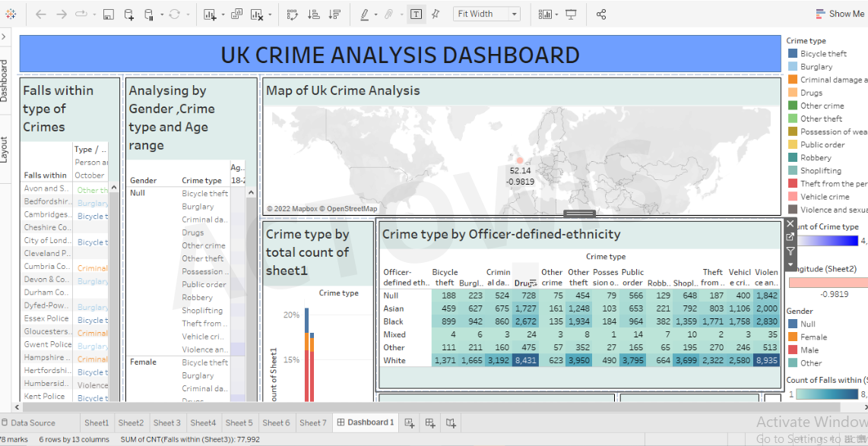The width and height of the screenshot is (868, 446).
Task: Click the Share workbook icon
Action: point(601,14)
